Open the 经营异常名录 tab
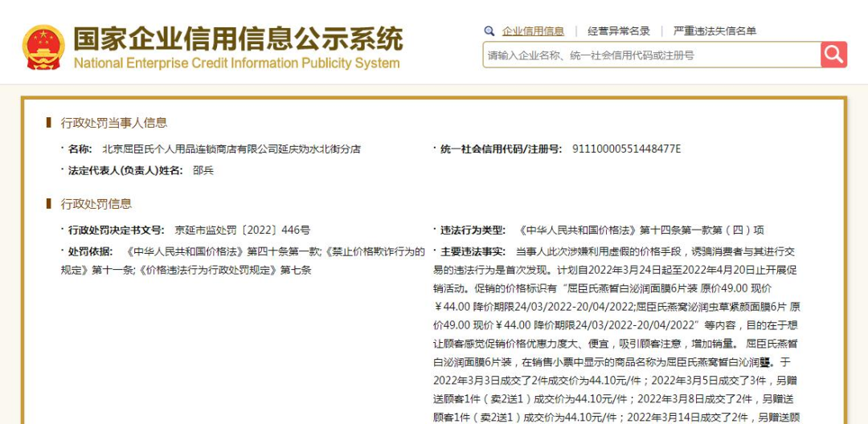 point(618,31)
